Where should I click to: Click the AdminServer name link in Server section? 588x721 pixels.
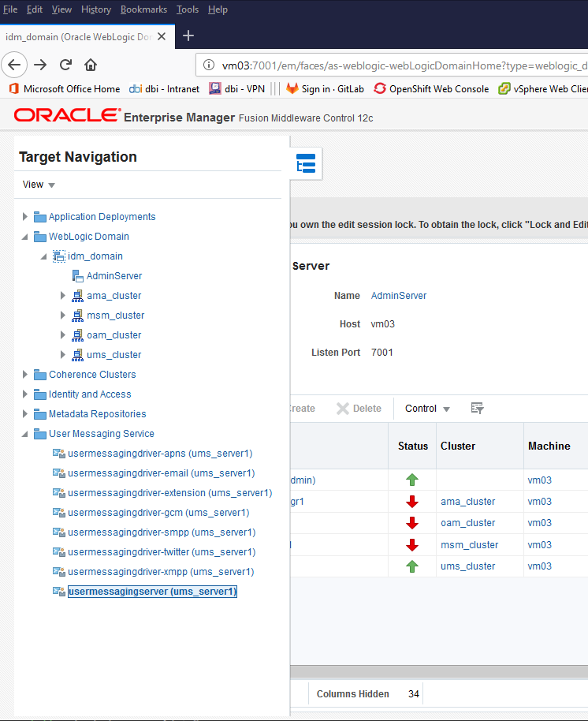tap(399, 296)
